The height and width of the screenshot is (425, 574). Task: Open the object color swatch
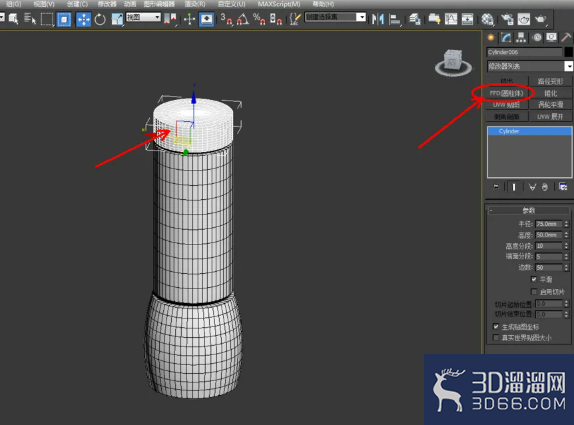click(569, 52)
